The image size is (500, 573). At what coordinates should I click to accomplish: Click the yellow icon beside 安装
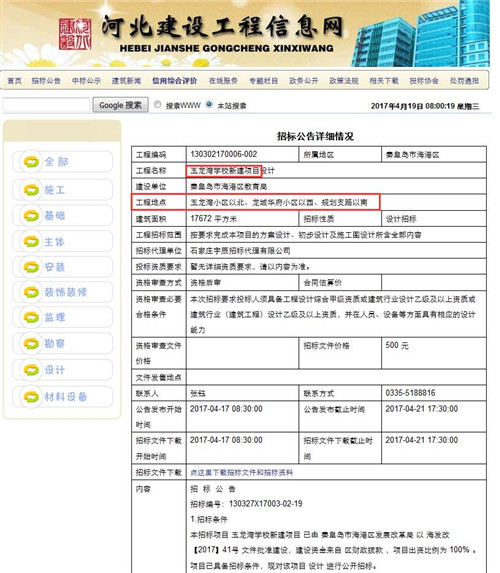tap(31, 267)
